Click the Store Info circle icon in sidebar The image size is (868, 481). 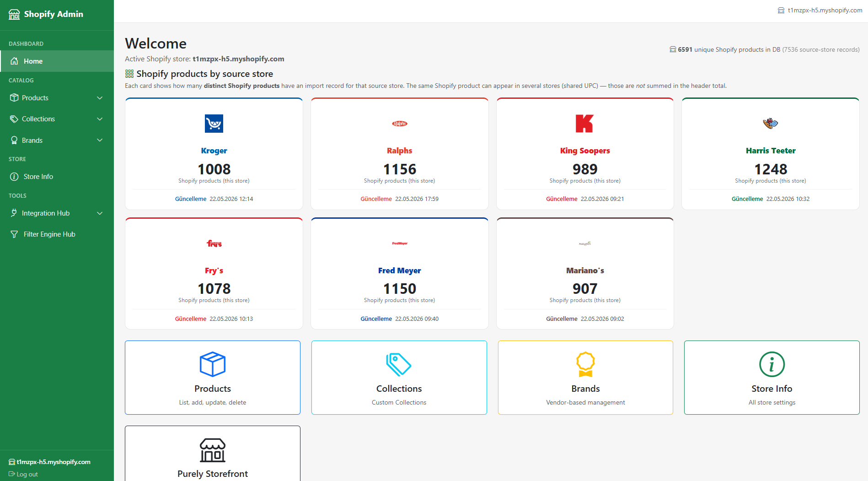pos(14,177)
